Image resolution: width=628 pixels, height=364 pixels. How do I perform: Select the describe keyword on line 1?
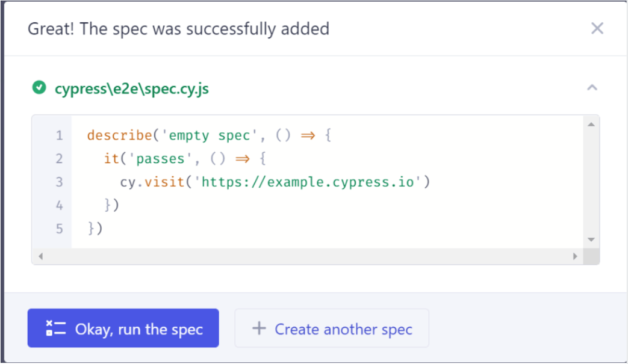[x=119, y=135]
